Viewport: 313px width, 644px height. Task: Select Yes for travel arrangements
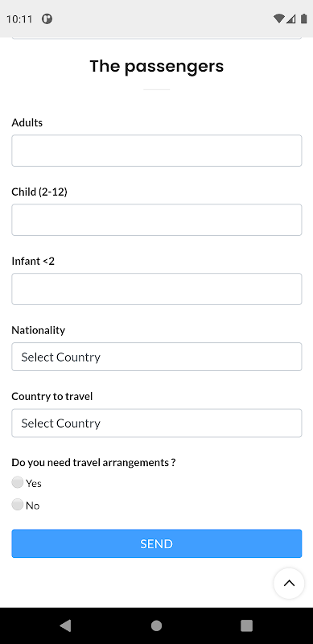click(x=17, y=482)
